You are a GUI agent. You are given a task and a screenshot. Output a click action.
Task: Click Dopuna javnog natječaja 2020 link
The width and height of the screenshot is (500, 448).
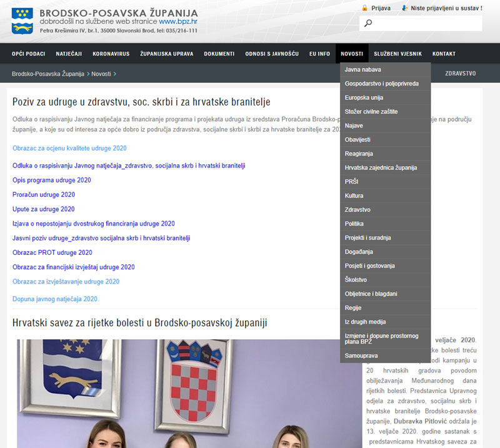pos(56,299)
